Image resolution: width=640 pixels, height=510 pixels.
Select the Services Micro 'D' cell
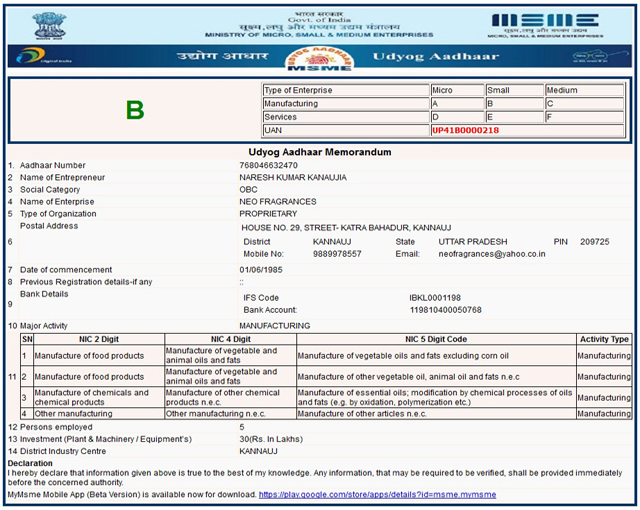click(456, 117)
